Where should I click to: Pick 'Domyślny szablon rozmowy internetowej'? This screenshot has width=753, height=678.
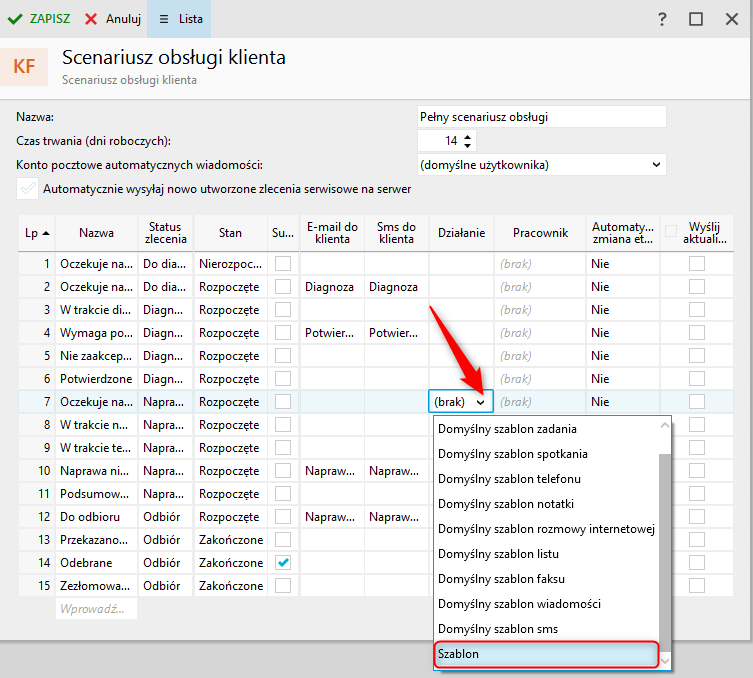tap(546, 529)
